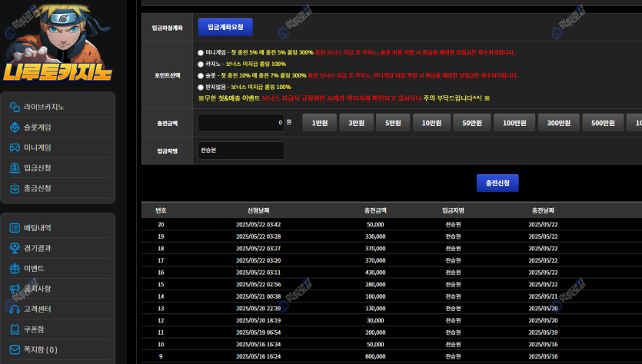Click the 이벤트 gift icon

coord(15,269)
